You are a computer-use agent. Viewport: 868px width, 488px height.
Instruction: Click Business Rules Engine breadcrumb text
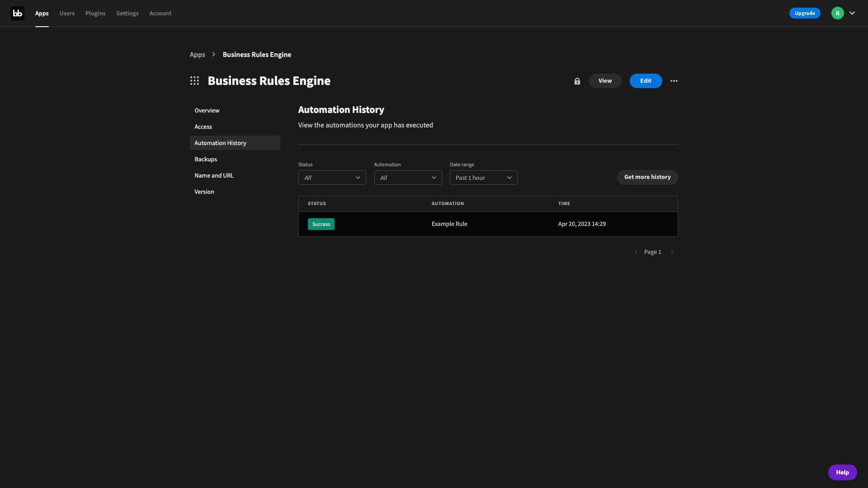click(257, 55)
